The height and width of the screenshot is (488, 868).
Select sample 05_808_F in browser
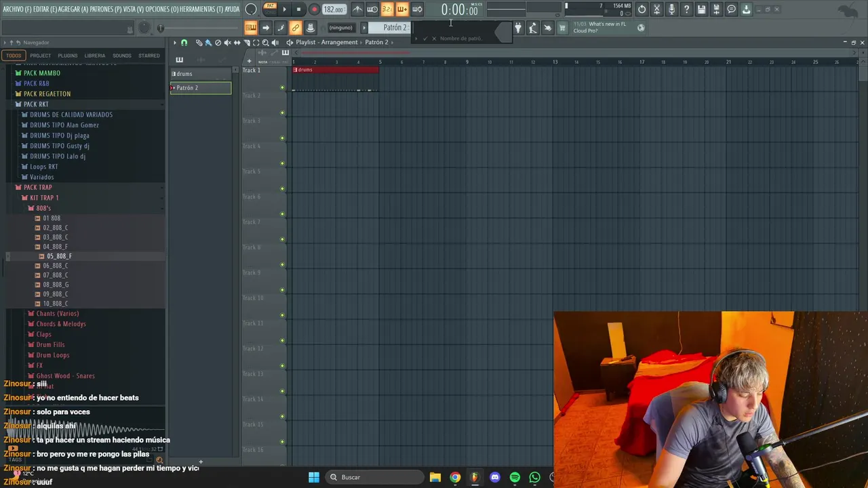[x=59, y=256]
